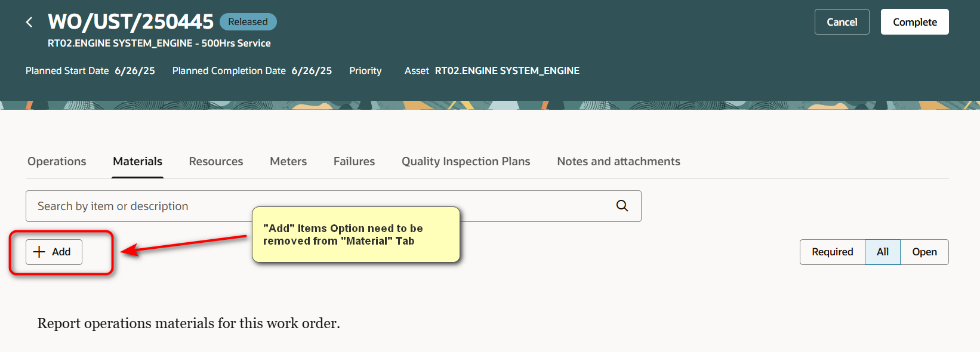Click the yellow annotation note about removing Add
Screen dimensions: 980x352
356,234
